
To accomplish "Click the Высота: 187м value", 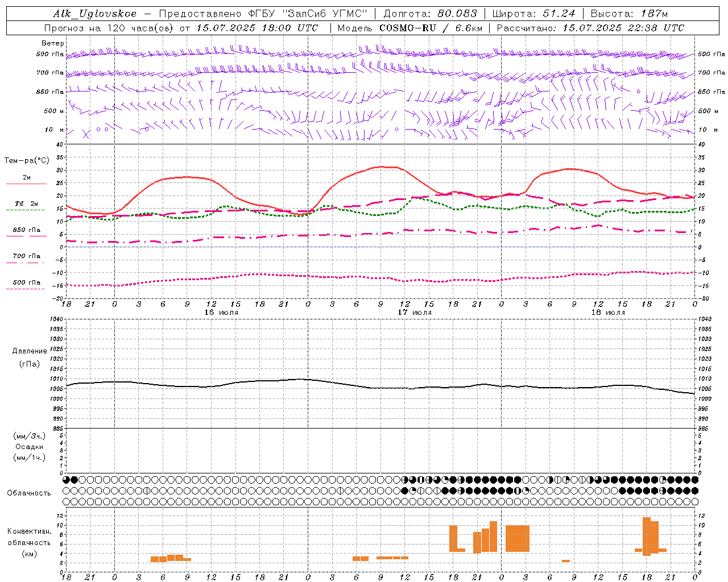I will coord(629,14).
